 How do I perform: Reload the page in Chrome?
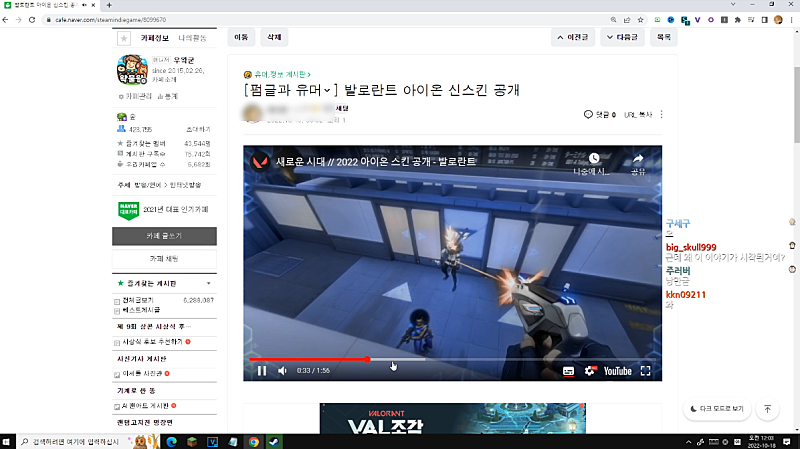point(32,20)
